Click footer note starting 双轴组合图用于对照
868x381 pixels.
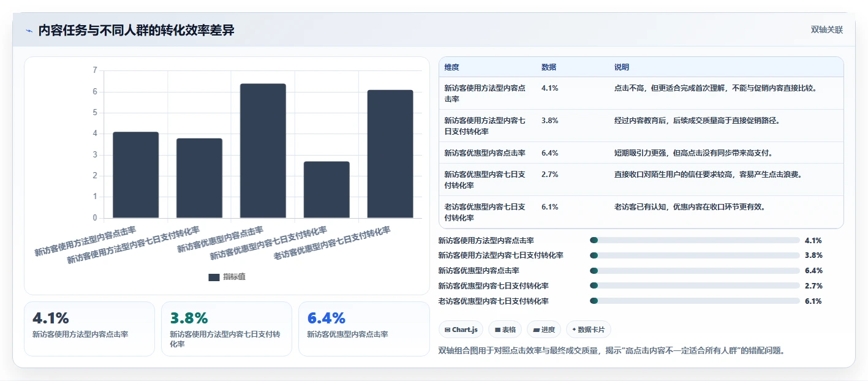[611, 350]
